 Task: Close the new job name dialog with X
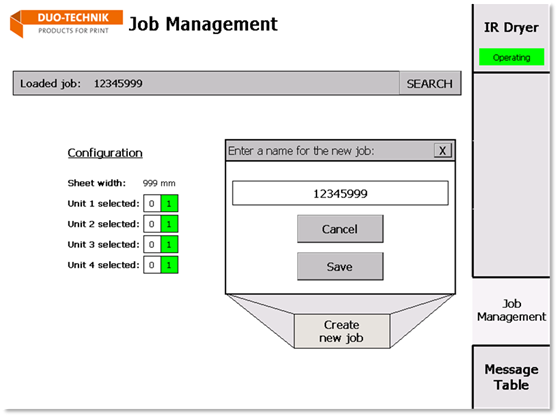[443, 151]
